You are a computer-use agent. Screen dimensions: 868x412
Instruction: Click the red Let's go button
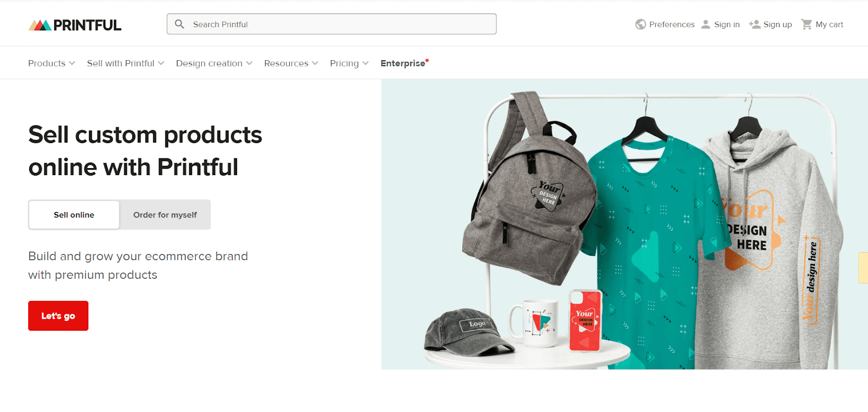pyautogui.click(x=58, y=316)
